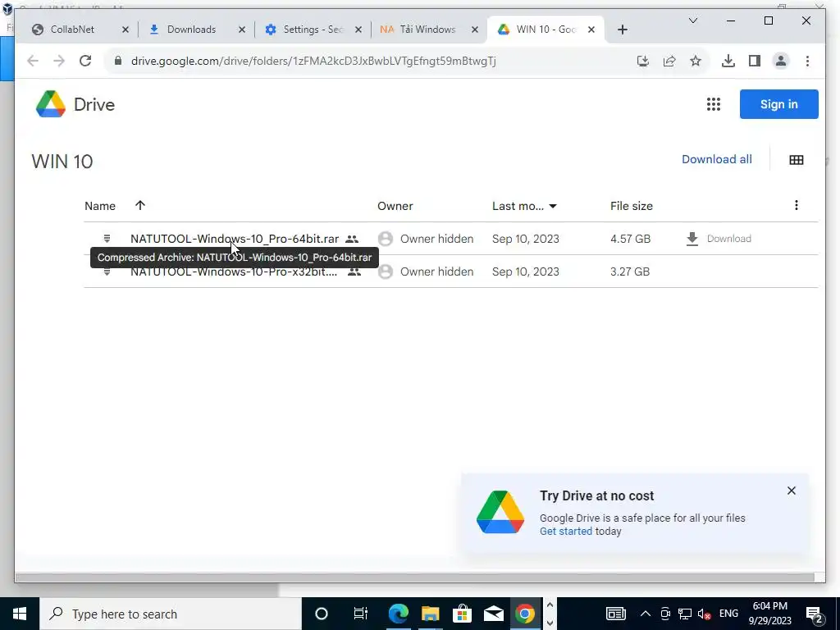Viewport: 840px width, 630px height.
Task: Switch to the Downloads tab
Action: point(191,30)
